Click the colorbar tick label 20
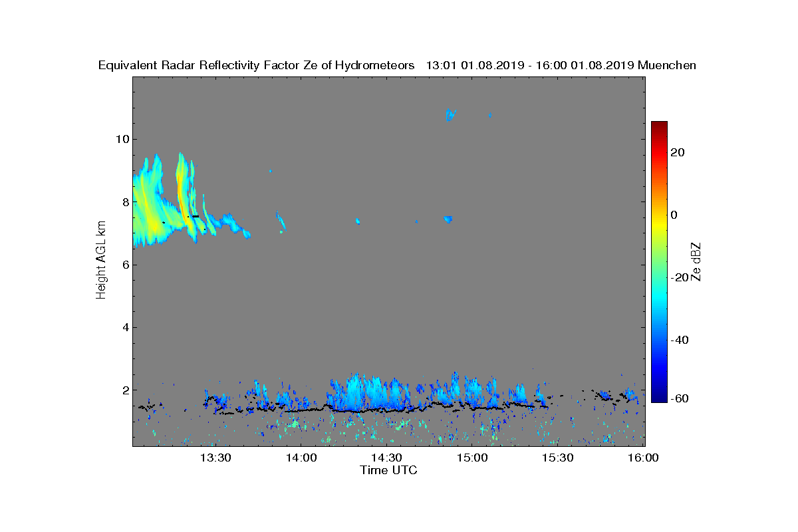 (678, 152)
